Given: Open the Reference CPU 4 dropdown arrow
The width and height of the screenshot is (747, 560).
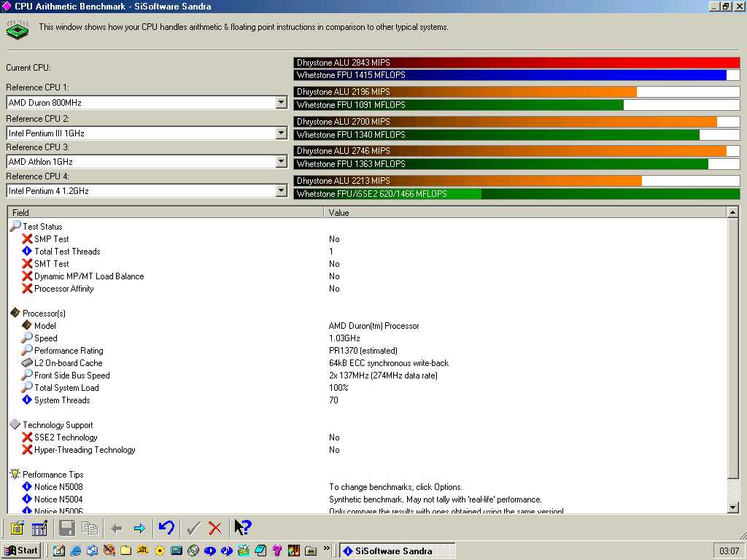Looking at the screenshot, I should 281,191.
